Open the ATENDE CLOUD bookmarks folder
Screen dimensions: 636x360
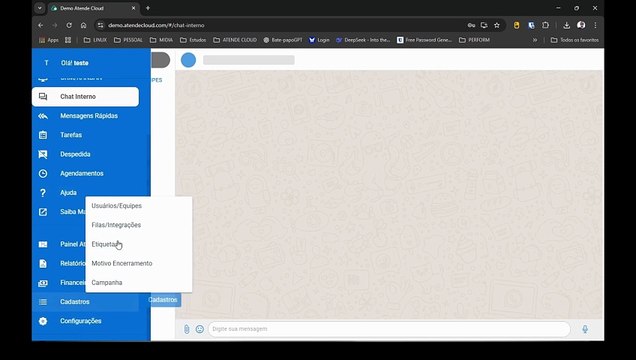pyautogui.click(x=235, y=40)
